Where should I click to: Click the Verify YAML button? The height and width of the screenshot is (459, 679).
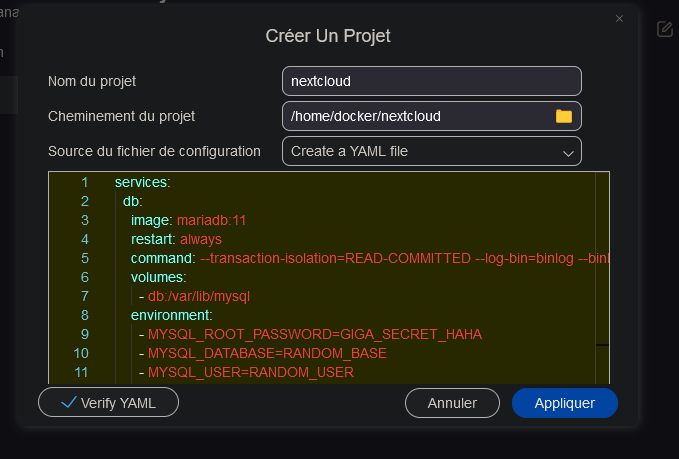pos(108,402)
